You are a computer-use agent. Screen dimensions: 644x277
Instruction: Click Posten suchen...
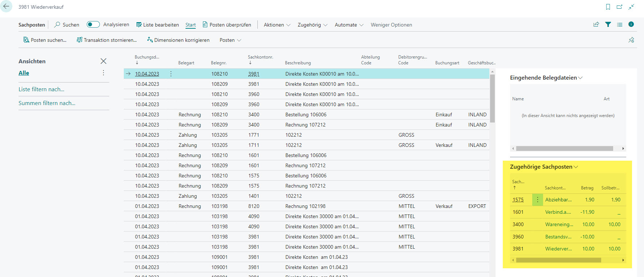(45, 40)
